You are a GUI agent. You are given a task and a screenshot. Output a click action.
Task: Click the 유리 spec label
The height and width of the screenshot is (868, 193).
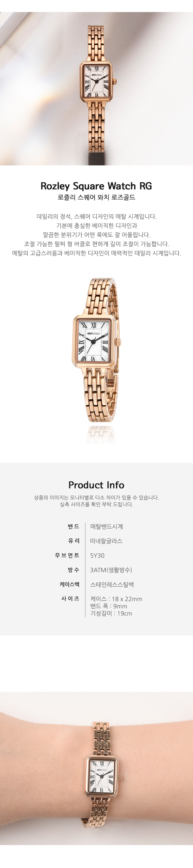pyautogui.click(x=74, y=541)
